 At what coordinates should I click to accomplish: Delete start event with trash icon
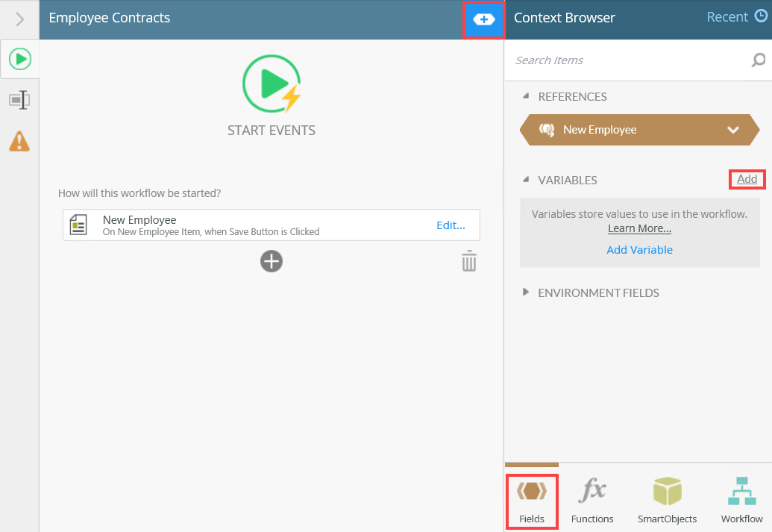(469, 261)
